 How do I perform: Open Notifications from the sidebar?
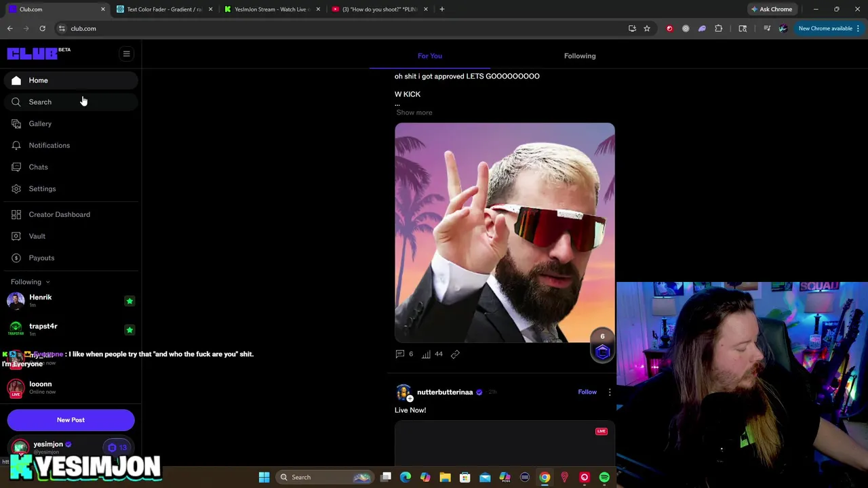[71, 145]
